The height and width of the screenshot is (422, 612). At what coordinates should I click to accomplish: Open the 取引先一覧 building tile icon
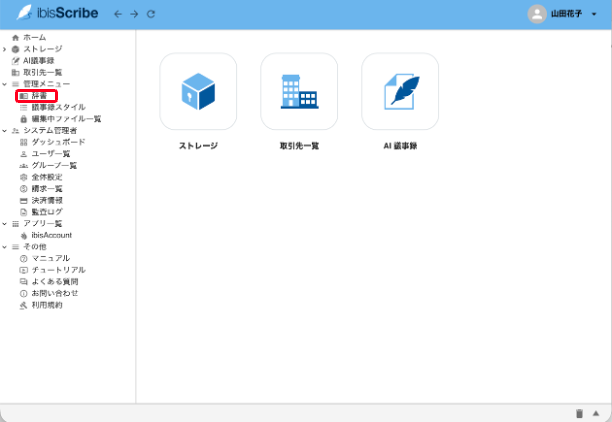pyautogui.click(x=299, y=92)
